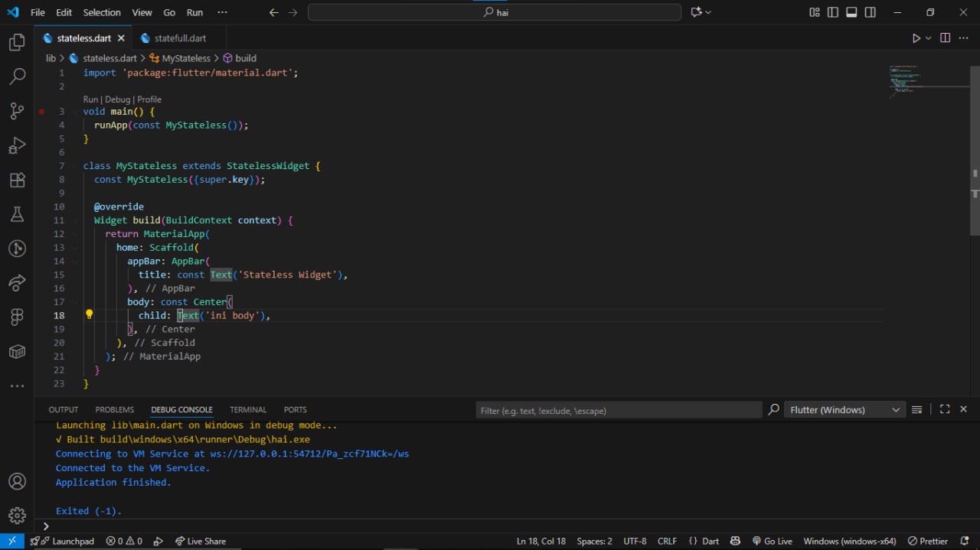
Task: Open the Testing flask icon
Action: click(17, 214)
